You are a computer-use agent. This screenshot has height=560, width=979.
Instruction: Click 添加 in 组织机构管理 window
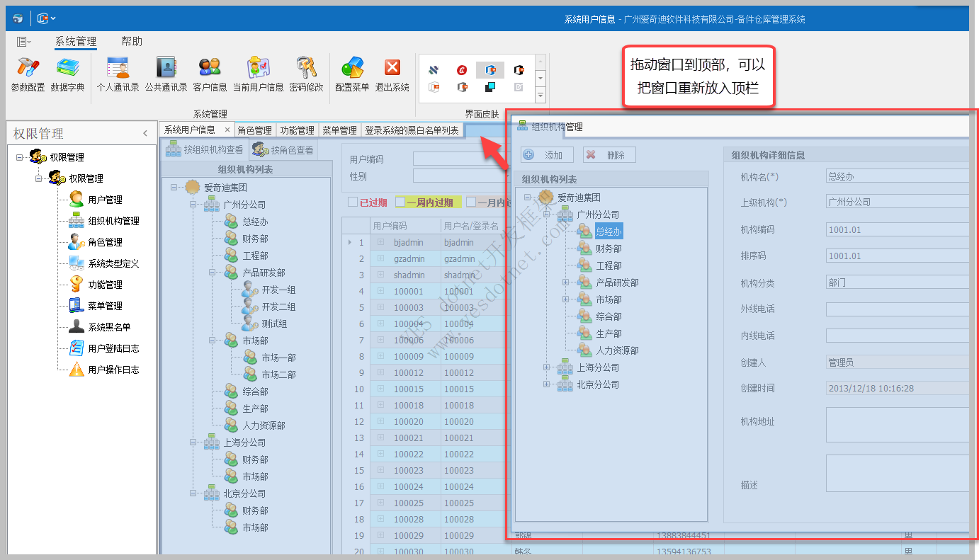point(547,155)
